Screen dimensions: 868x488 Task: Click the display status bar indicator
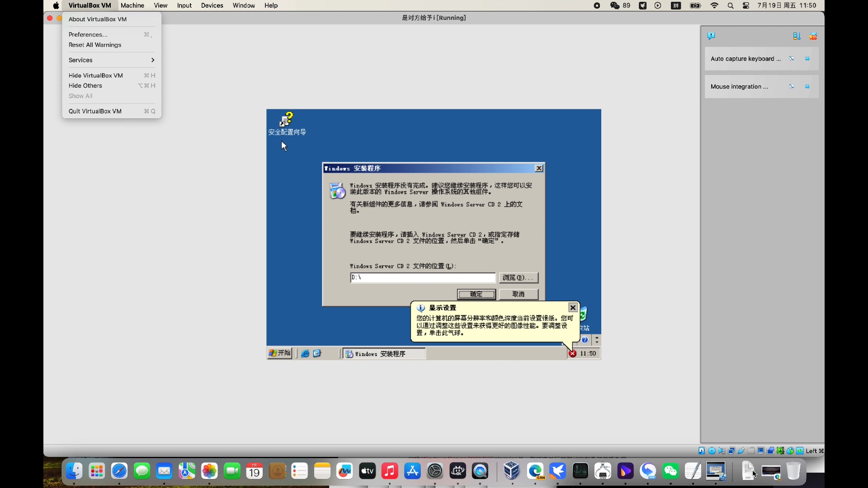click(761, 450)
